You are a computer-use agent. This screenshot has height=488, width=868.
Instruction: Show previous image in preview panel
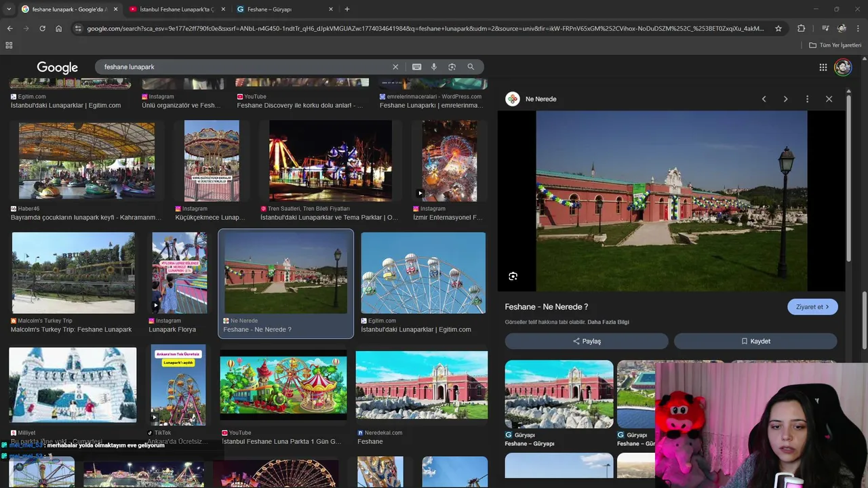tap(764, 99)
